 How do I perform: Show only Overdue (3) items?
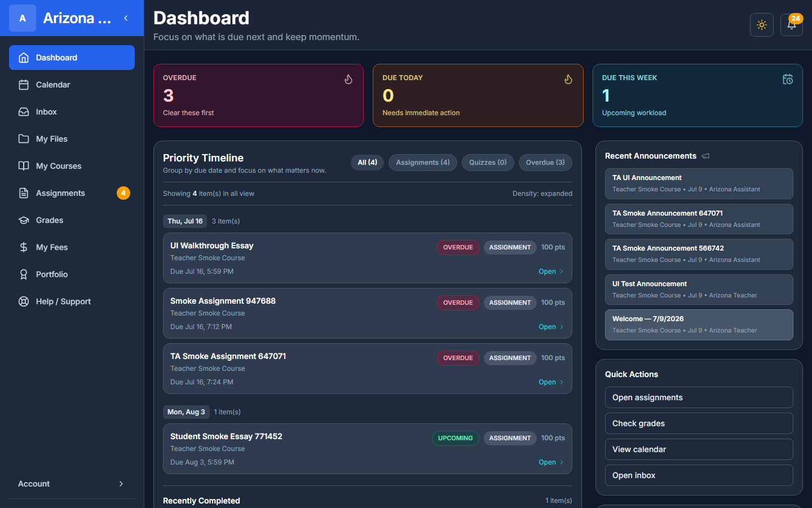(545, 163)
